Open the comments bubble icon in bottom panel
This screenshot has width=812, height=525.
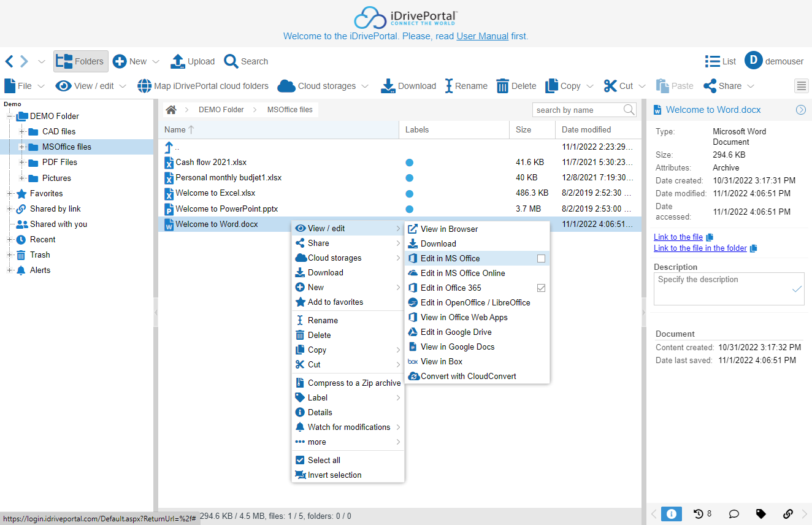(733, 514)
